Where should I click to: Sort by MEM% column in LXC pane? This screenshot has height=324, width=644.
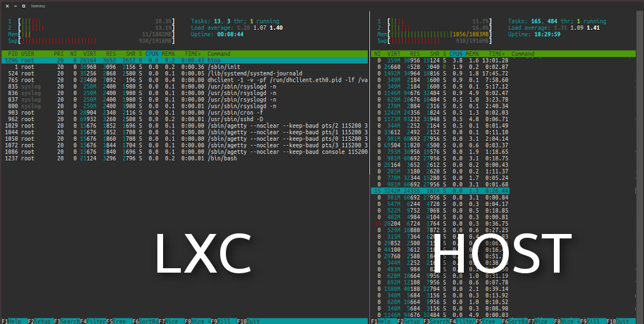pos(168,54)
